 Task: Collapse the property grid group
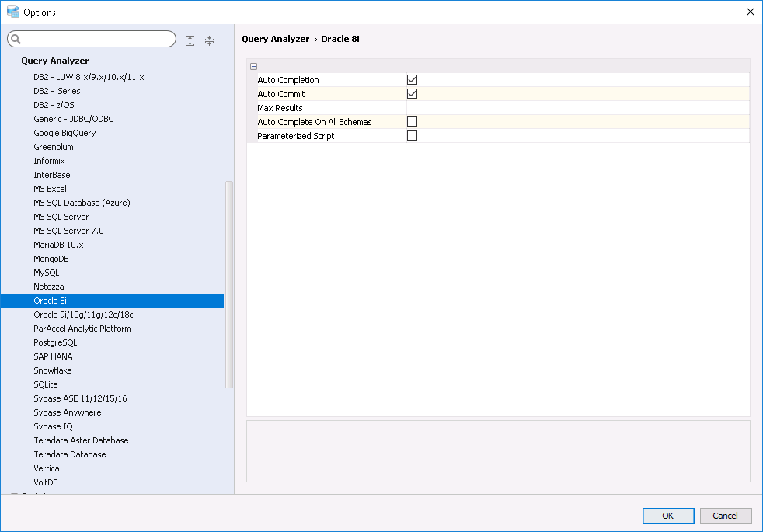254,67
